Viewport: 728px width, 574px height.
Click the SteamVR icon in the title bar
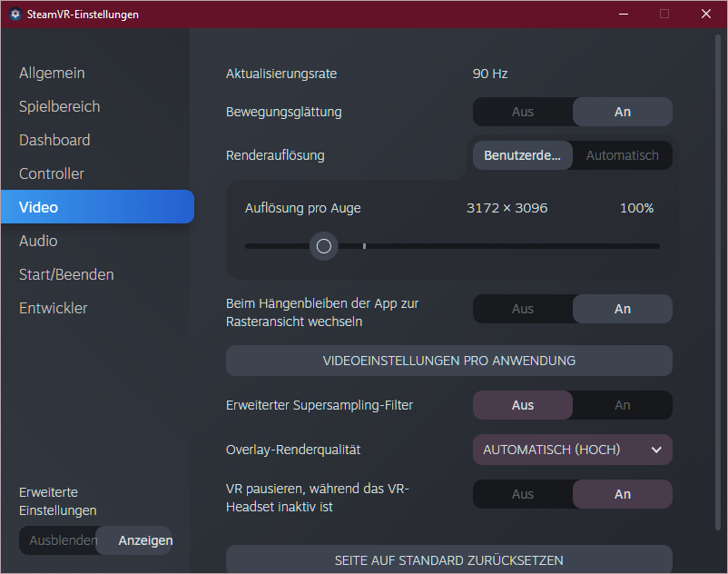click(x=15, y=14)
